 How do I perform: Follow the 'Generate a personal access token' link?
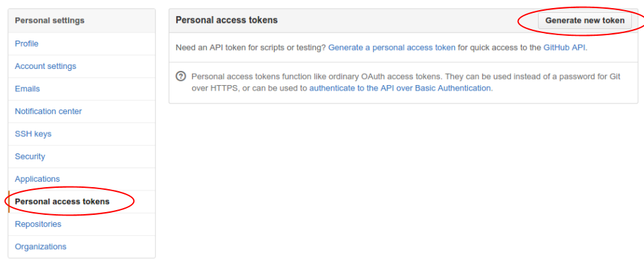[392, 48]
